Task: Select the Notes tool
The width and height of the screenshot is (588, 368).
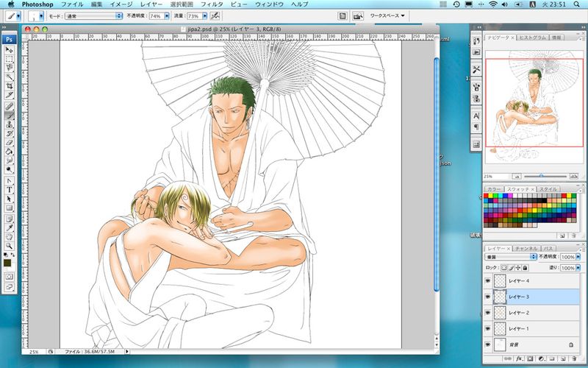Action: click(x=9, y=219)
